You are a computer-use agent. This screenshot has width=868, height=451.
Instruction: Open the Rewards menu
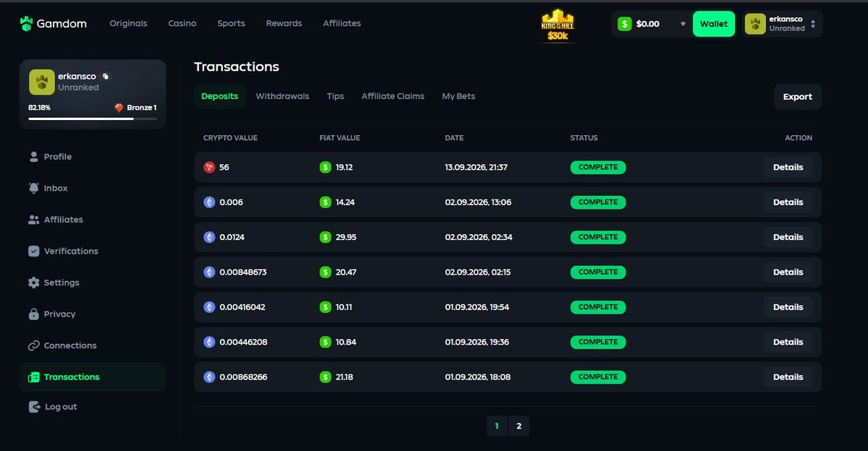(284, 23)
